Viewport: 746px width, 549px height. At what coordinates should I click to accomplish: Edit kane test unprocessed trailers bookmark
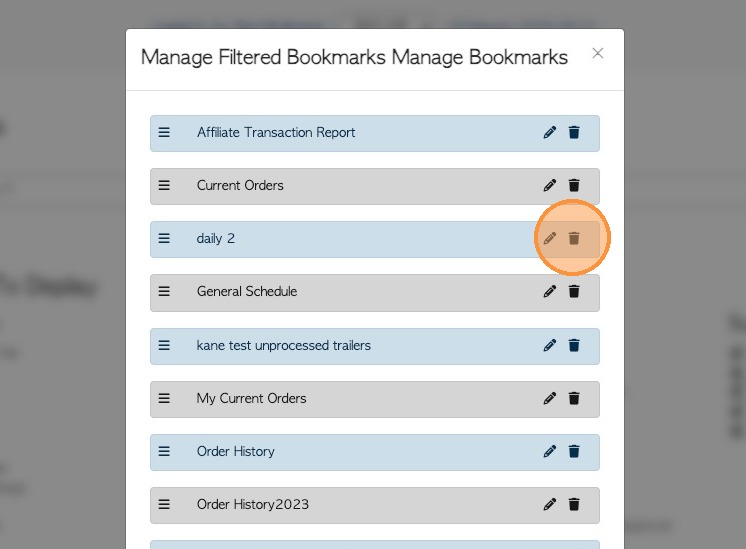click(549, 346)
